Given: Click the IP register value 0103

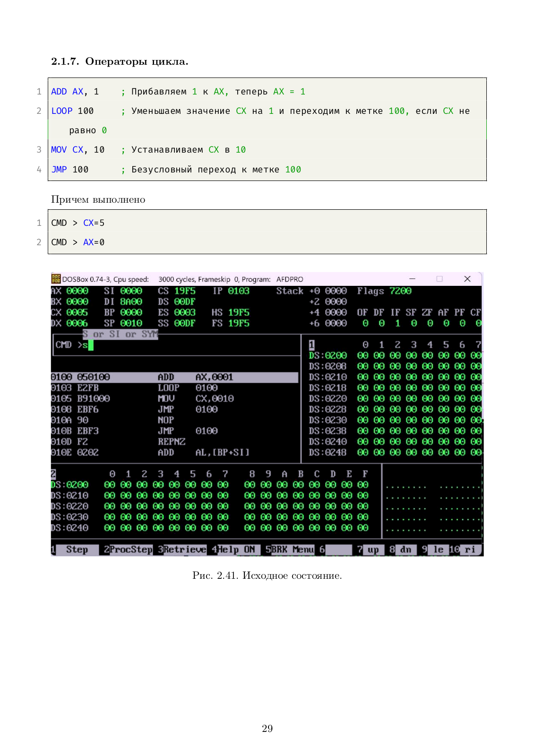Looking at the screenshot, I should tap(239, 291).
